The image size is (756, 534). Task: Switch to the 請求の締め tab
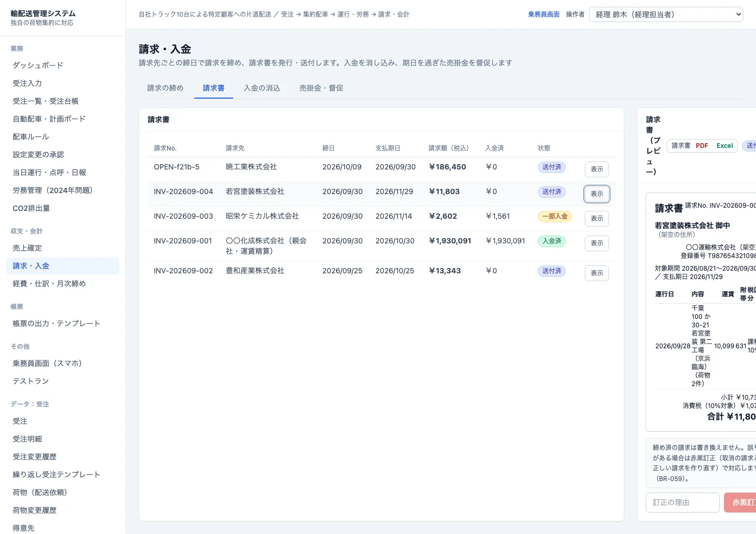coord(165,88)
